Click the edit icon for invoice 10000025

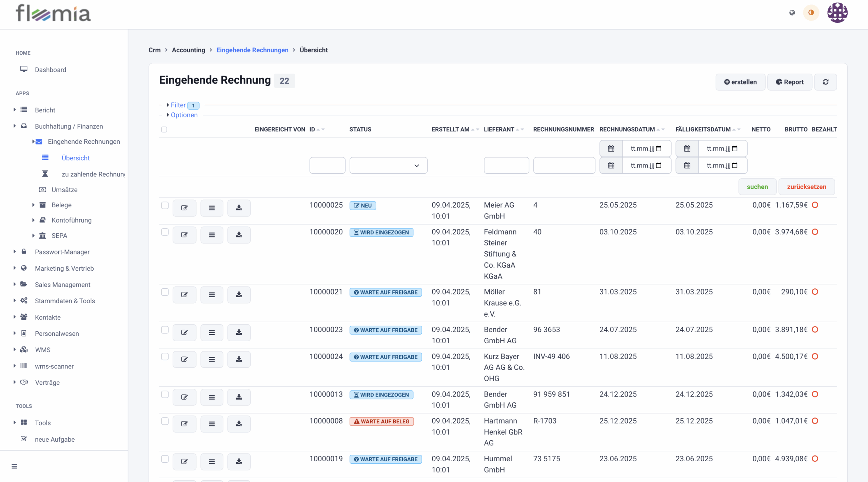point(184,208)
